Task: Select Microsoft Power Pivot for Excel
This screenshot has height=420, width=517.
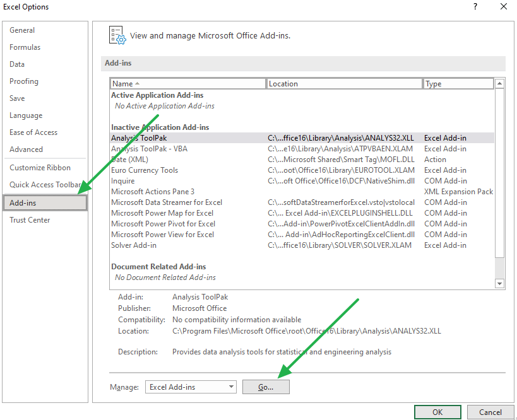Action: coord(302,224)
